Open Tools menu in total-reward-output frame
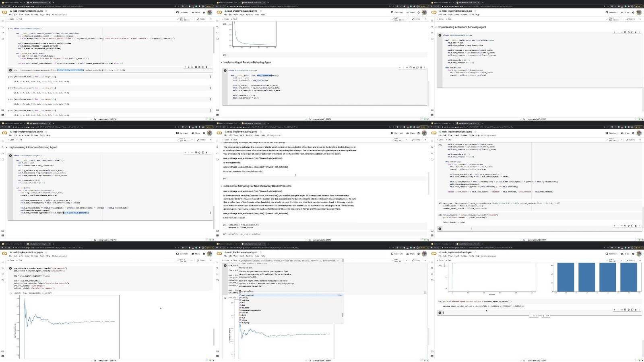This screenshot has width=644, height=362. pos(471,135)
